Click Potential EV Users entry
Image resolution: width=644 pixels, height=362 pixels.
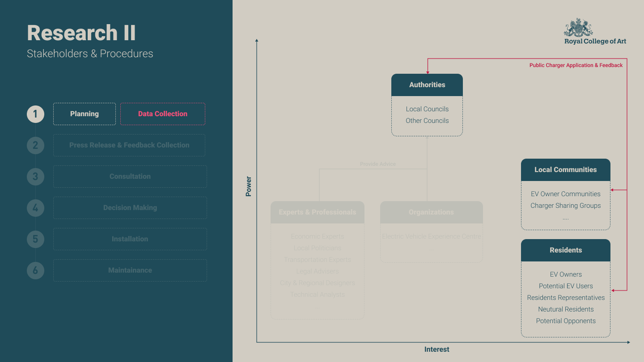(x=566, y=286)
